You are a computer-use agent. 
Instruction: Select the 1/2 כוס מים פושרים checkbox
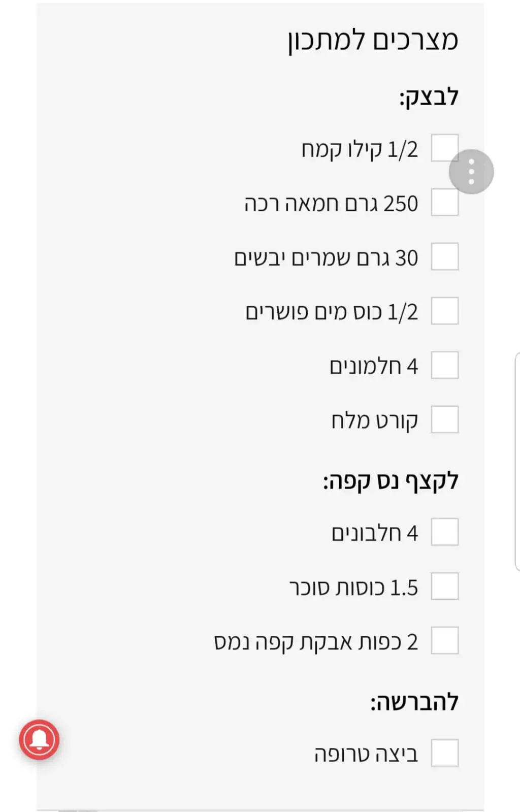tap(444, 311)
